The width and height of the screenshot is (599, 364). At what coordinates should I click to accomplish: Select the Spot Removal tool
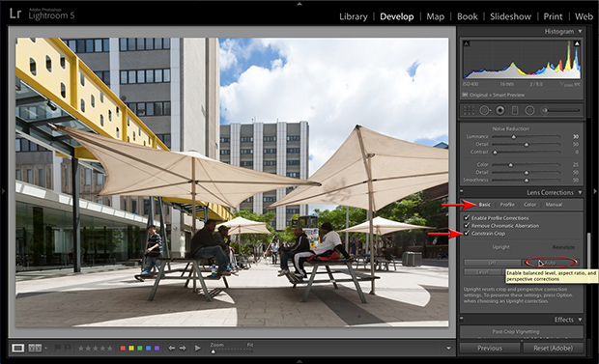click(485, 111)
